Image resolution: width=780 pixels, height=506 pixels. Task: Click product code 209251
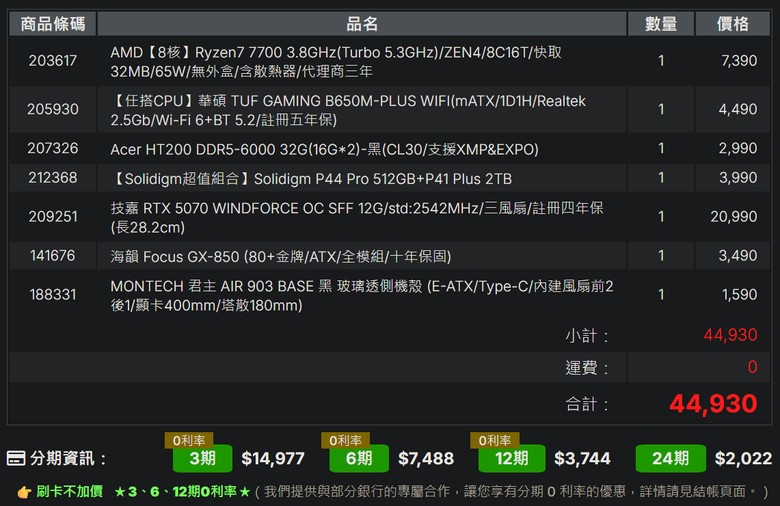click(53, 216)
